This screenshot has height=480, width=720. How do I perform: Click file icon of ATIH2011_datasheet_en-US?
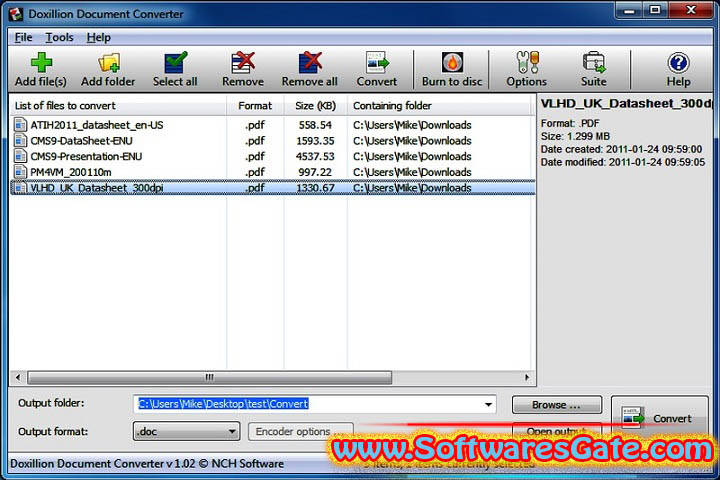(x=20, y=124)
